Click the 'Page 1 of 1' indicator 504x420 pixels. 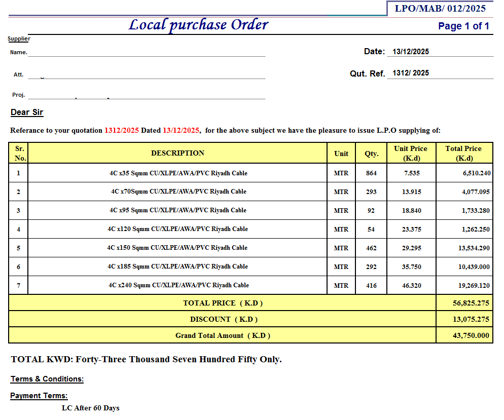click(x=463, y=26)
